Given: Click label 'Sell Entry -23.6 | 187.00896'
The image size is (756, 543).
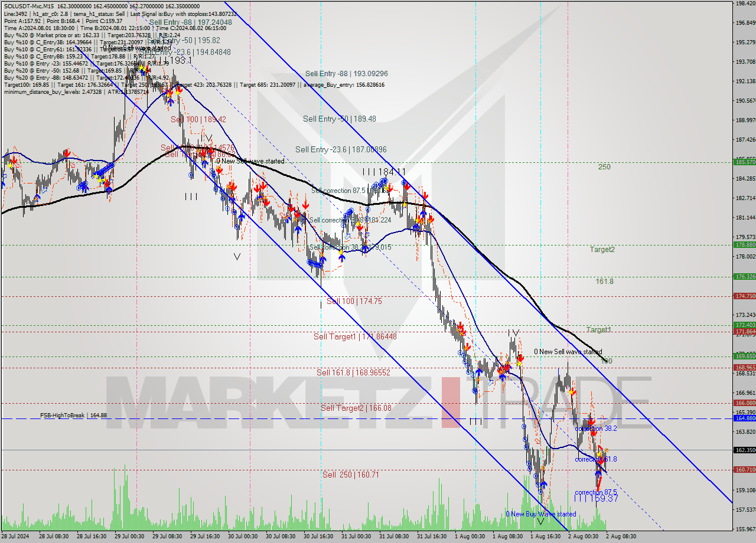Looking at the screenshot, I should click(x=341, y=150).
